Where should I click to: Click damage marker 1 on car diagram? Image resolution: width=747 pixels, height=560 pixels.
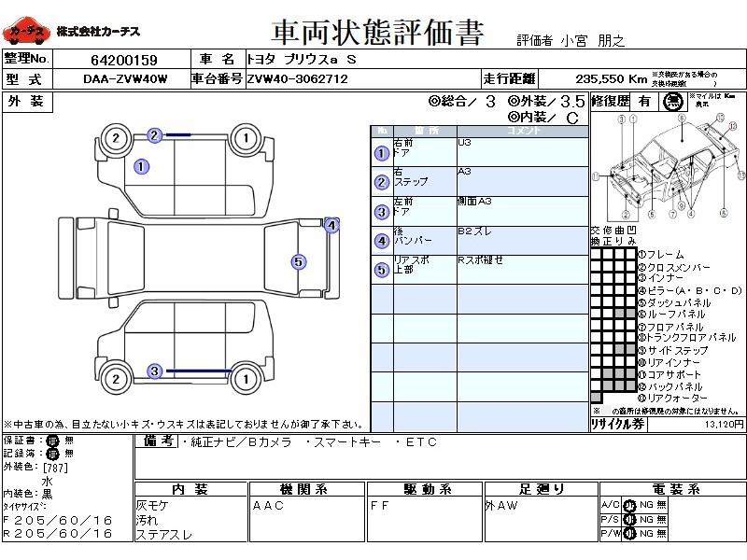(141, 167)
